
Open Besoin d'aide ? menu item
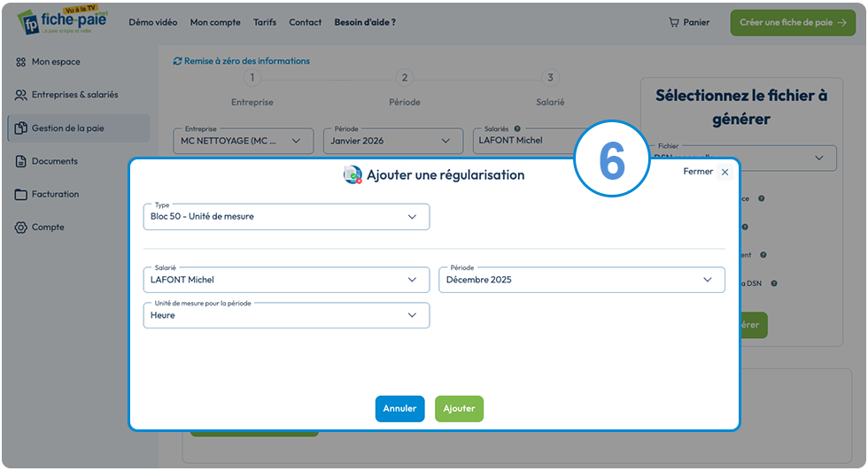pyautogui.click(x=365, y=23)
